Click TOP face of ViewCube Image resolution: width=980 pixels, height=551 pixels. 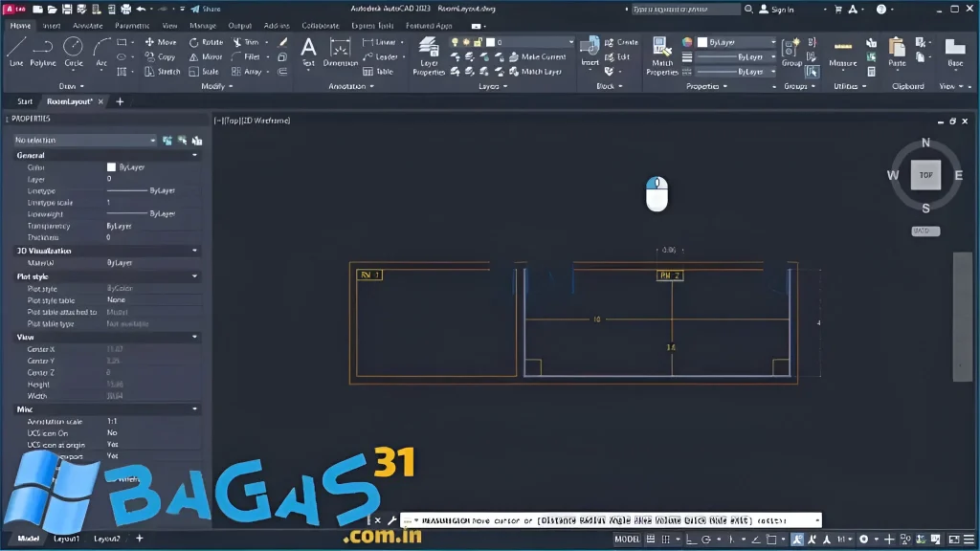click(x=925, y=175)
